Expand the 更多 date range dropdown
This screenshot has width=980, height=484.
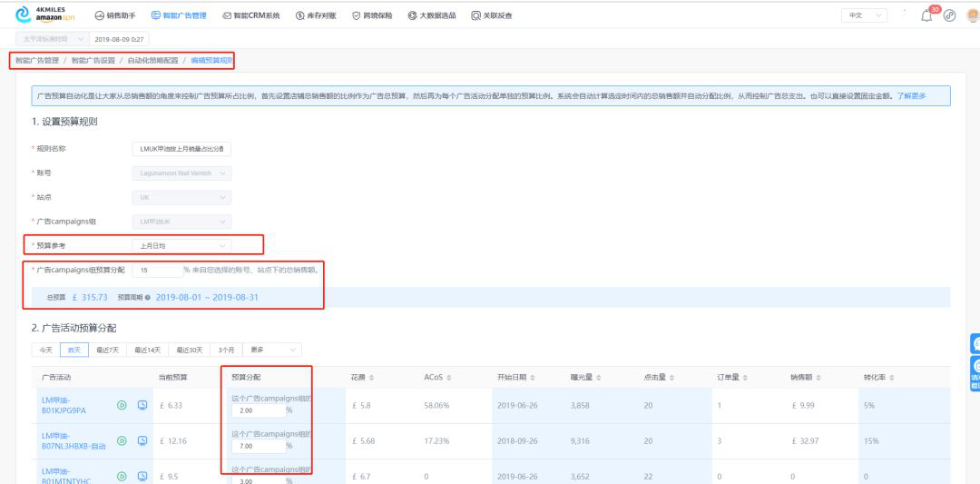coord(272,351)
